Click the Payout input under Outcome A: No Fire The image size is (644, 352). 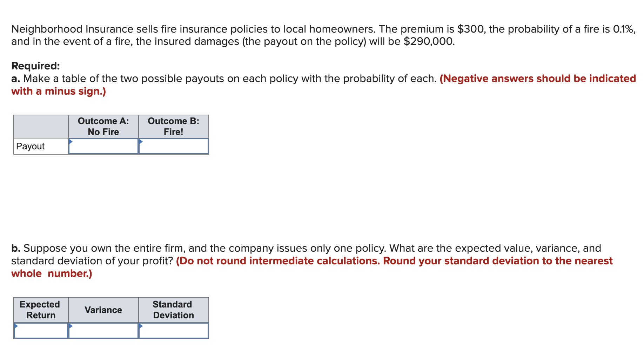point(103,146)
